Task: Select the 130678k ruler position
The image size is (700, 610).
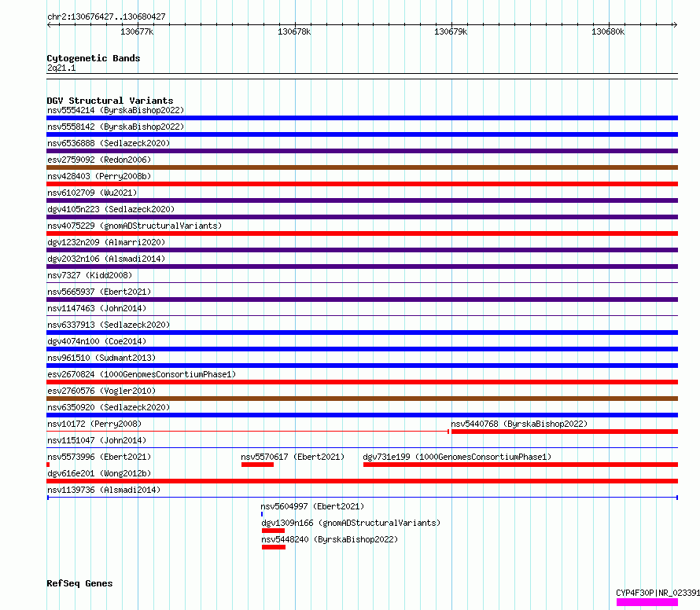Action: point(293,31)
